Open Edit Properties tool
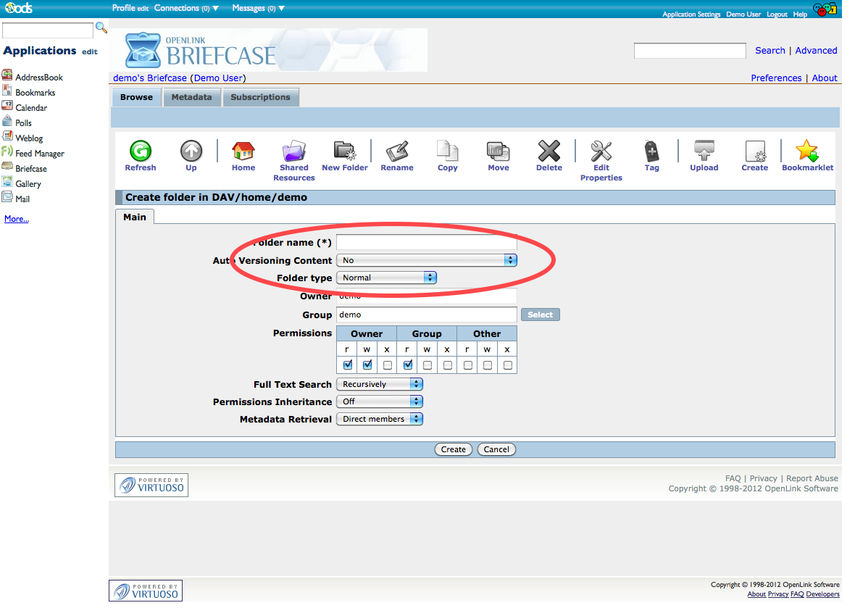Image resolution: width=855 pixels, height=616 pixels. point(601,151)
